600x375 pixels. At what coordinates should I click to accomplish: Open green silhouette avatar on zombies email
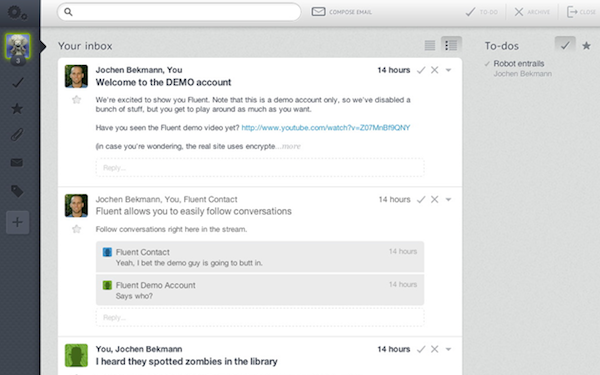tap(76, 355)
